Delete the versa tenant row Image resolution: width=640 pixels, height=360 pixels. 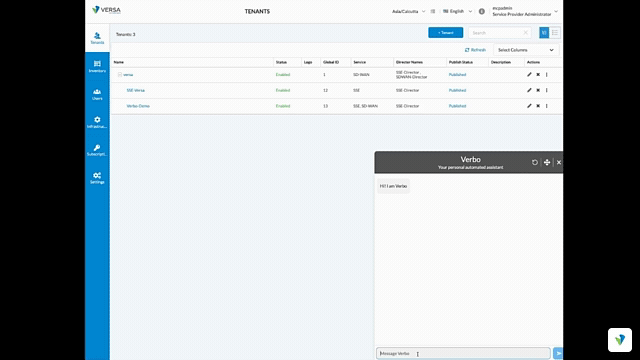tap(538, 75)
